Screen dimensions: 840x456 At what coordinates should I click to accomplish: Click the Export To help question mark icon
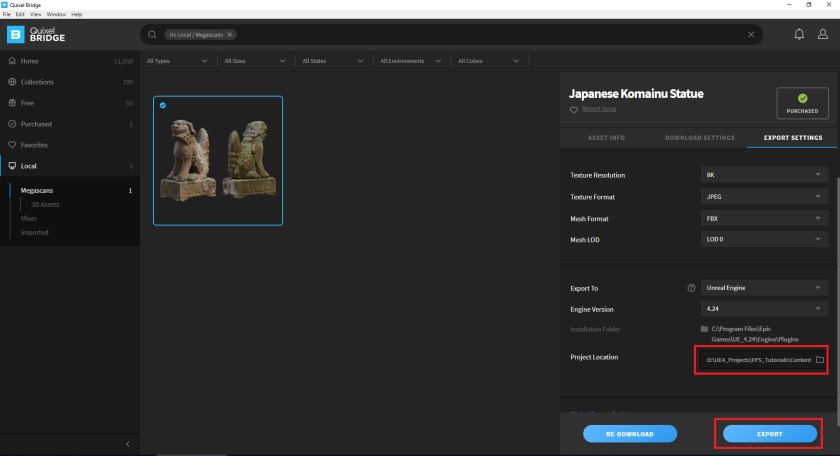(x=691, y=288)
